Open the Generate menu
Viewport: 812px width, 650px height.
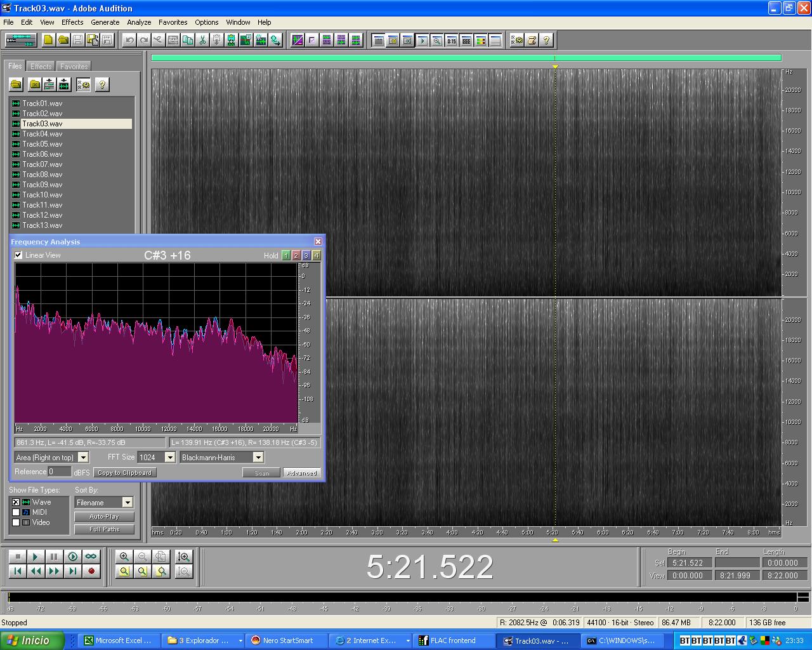[105, 22]
